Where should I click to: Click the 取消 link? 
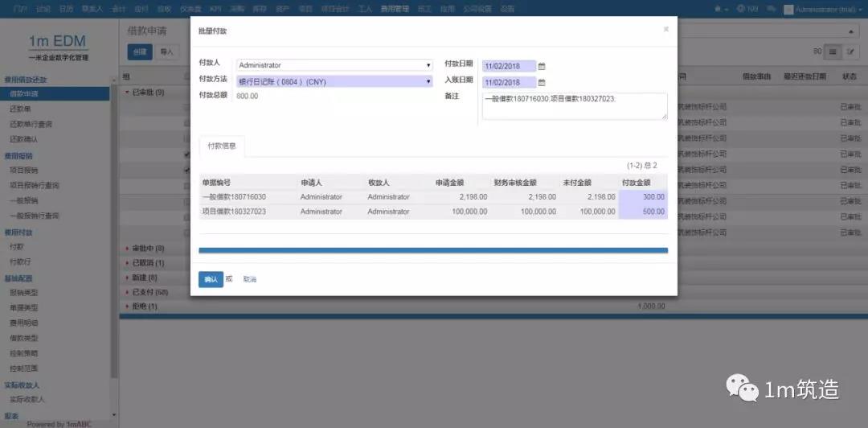point(250,279)
